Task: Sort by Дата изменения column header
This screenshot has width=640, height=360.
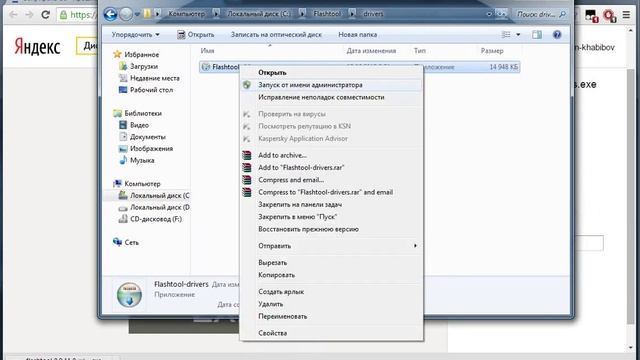Action: [x=371, y=51]
